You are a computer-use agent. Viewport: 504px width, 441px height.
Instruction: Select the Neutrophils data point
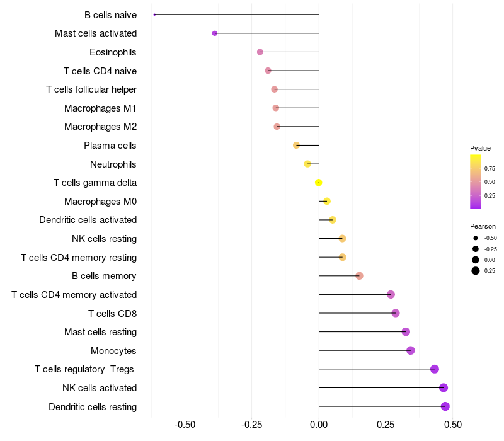pos(307,164)
